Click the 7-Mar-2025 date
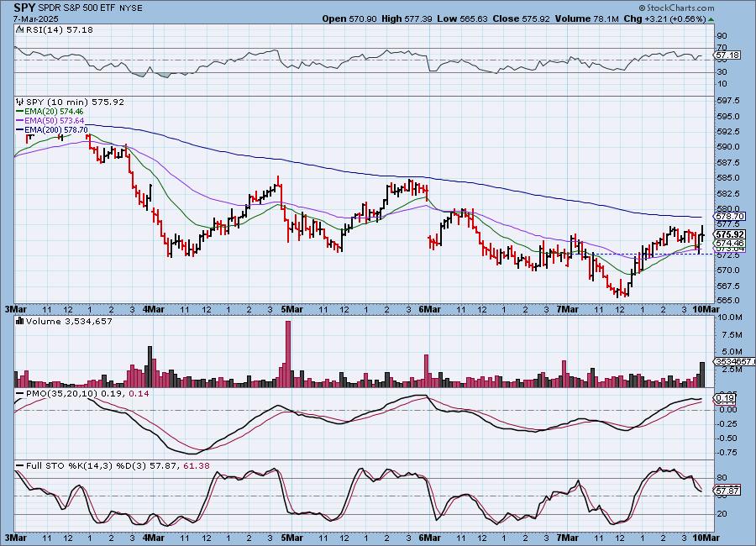This screenshot has height=546, width=756. [35, 18]
